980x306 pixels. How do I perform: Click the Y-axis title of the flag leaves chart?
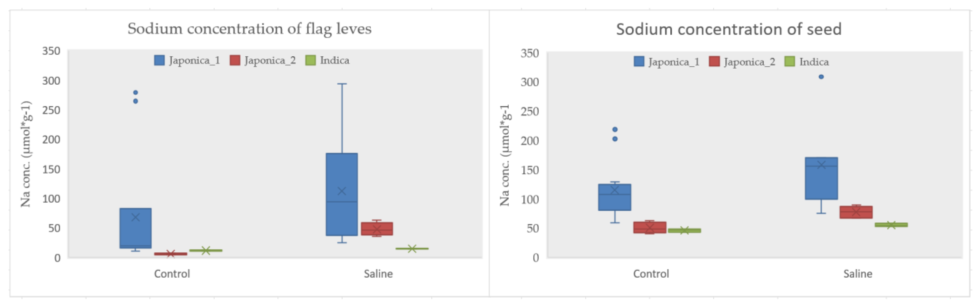26,154
